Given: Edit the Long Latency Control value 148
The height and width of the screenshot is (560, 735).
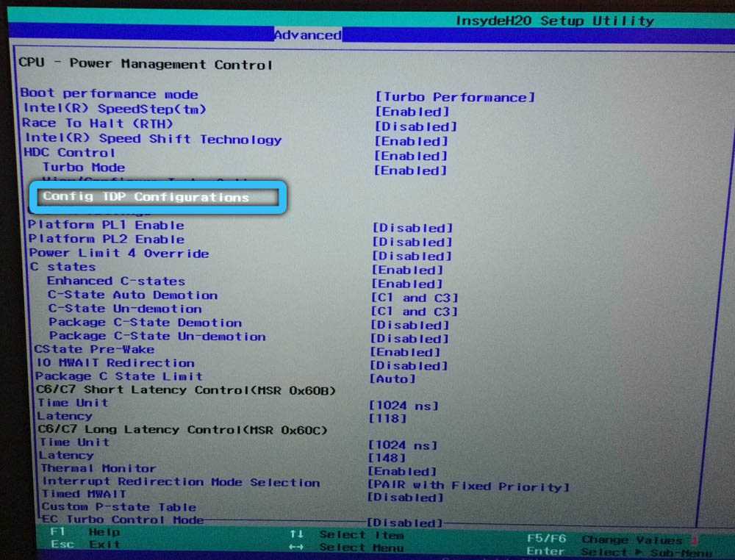Looking at the screenshot, I should click(x=387, y=458).
